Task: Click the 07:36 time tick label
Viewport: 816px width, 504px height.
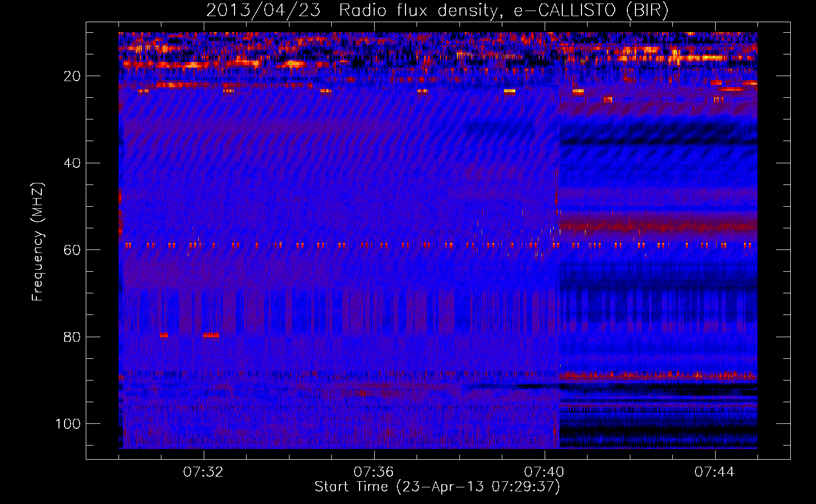Action: coord(374,472)
